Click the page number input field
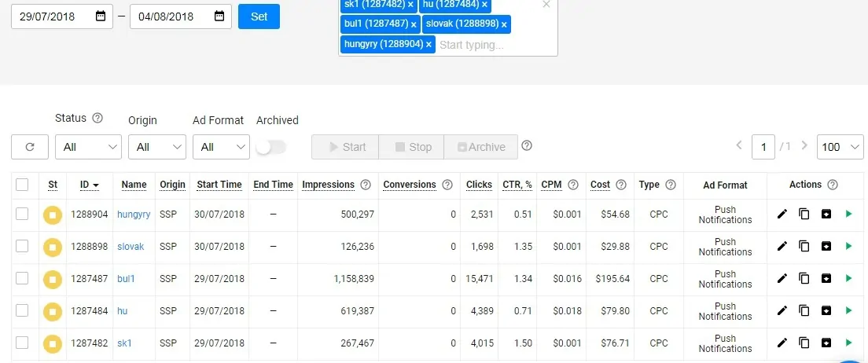Screen dimensions: 868x363 pyautogui.click(x=763, y=147)
